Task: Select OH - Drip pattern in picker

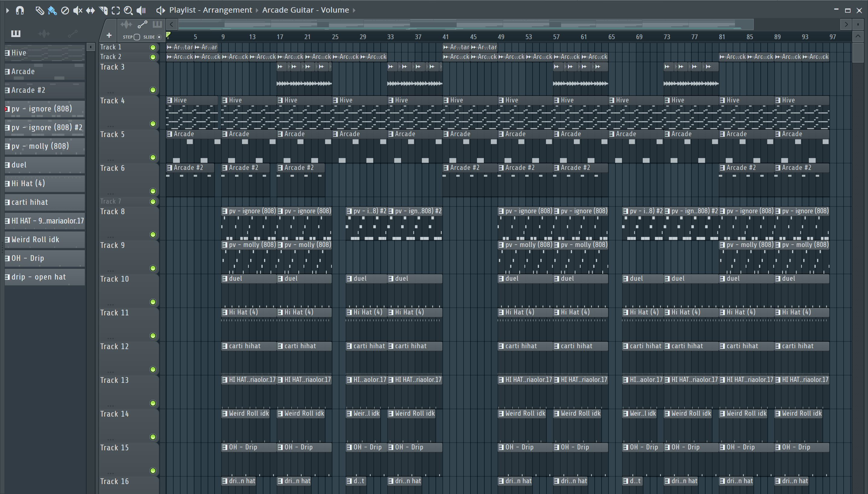Action: pyautogui.click(x=45, y=258)
